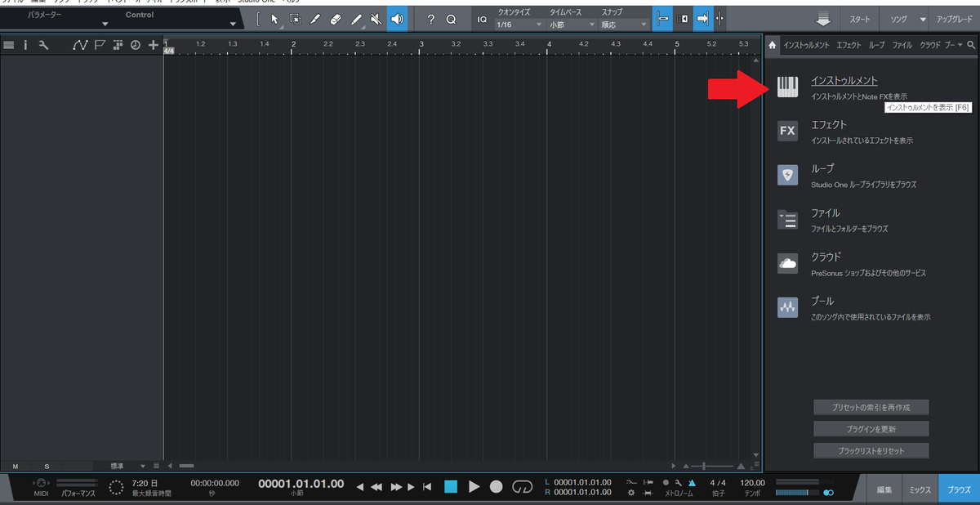Screen dimensions: 980x505
Task: Open the arranger track blocks icon
Action: (118, 45)
